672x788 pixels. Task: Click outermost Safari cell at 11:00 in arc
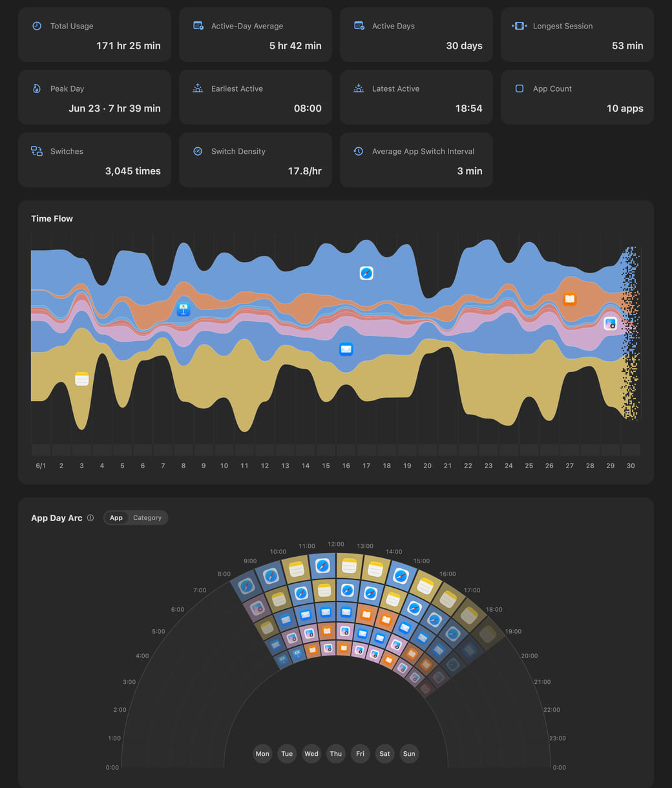(322, 566)
